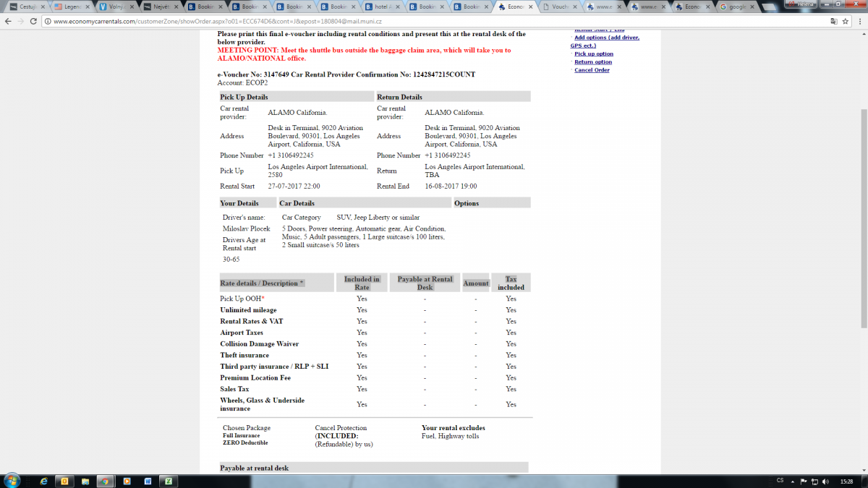The height and width of the screenshot is (488, 868).
Task: Open Outlook from the taskbar
Action: 64,481
